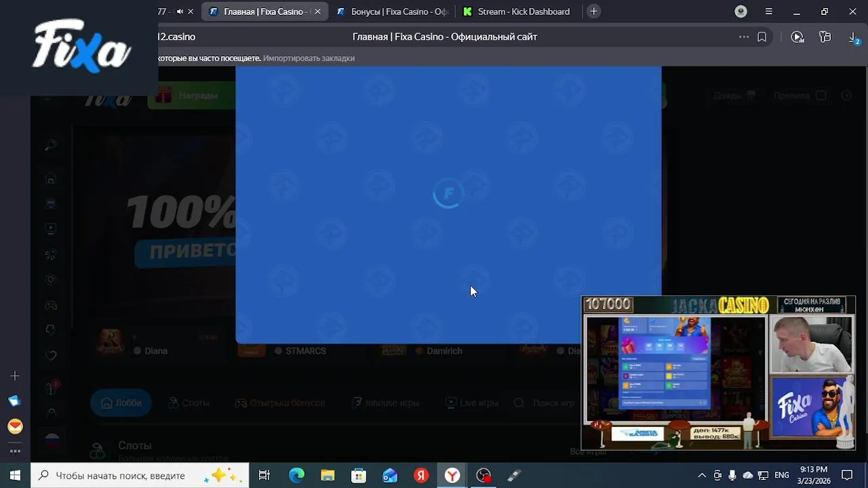Open File Explorer from taskbar
868x488 pixels.
[328, 475]
